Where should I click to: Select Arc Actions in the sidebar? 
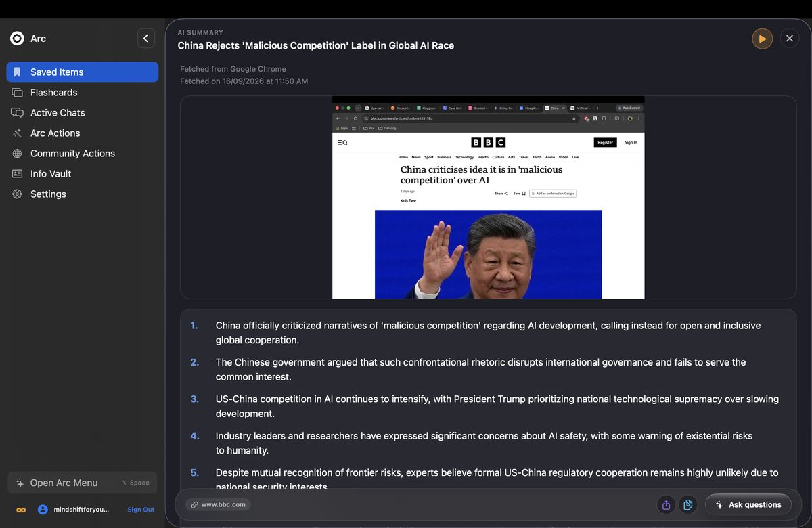(x=83, y=133)
